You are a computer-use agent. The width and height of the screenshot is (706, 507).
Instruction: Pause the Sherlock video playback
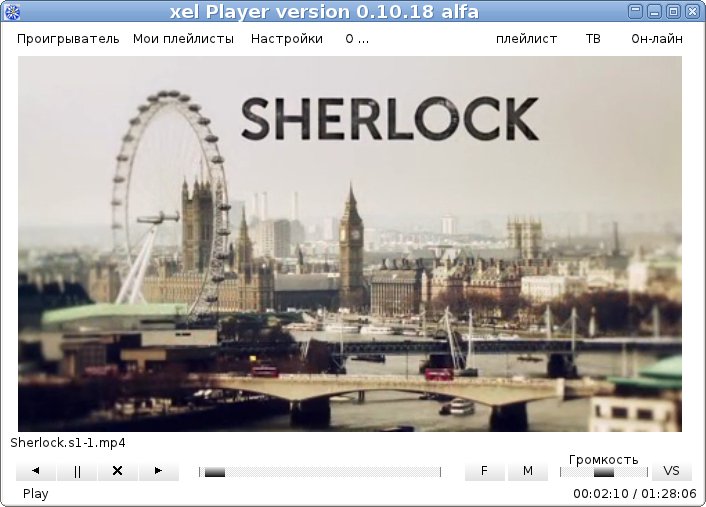[77, 471]
